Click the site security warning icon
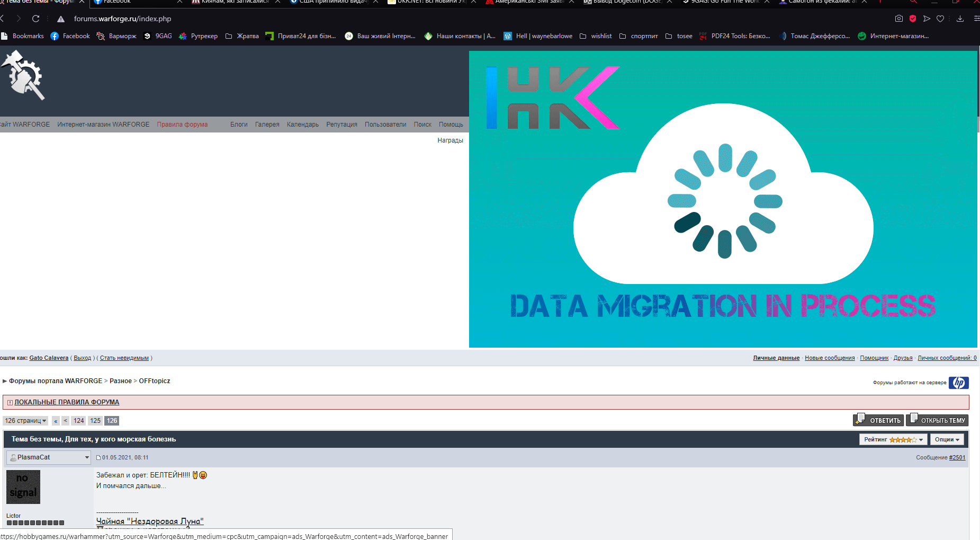 (x=61, y=19)
